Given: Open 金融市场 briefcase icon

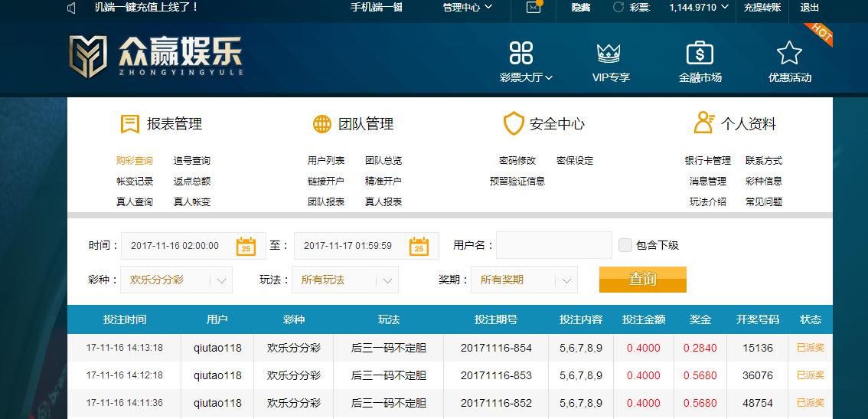Looking at the screenshot, I should click(700, 53).
